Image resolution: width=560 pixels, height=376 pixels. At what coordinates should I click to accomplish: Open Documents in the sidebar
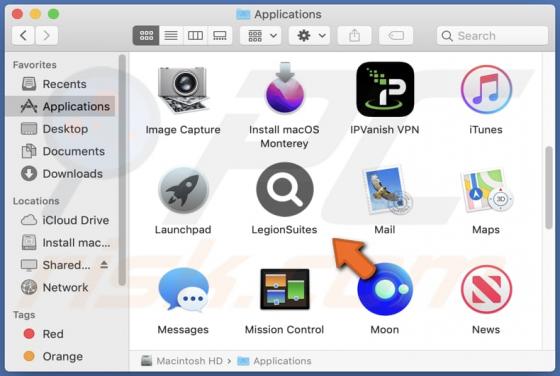pyautogui.click(x=61, y=151)
